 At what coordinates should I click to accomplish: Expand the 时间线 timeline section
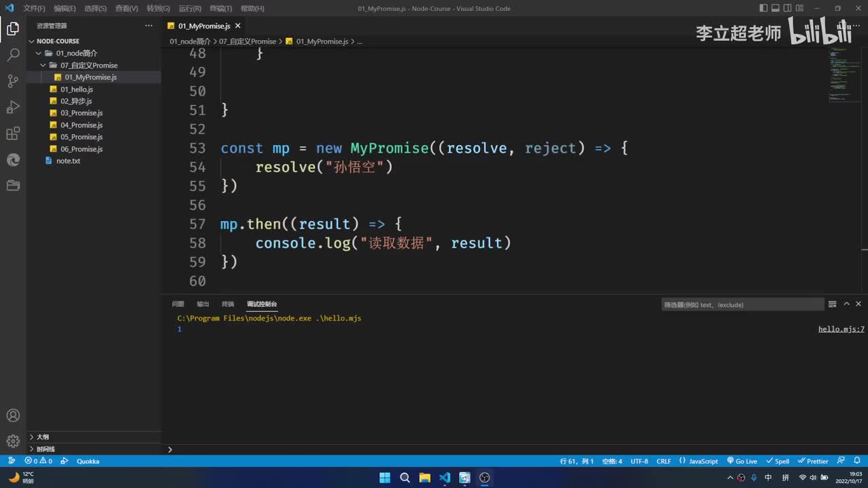tap(94, 449)
